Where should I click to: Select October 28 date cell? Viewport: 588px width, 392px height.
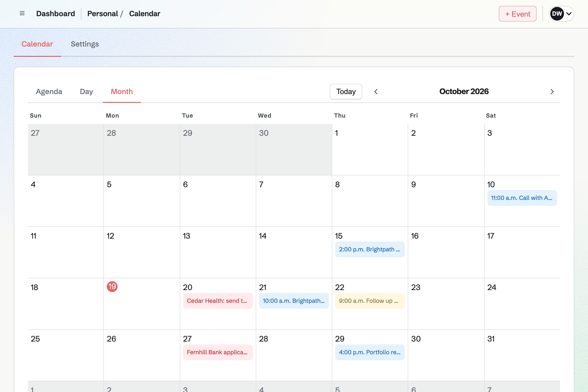294,355
